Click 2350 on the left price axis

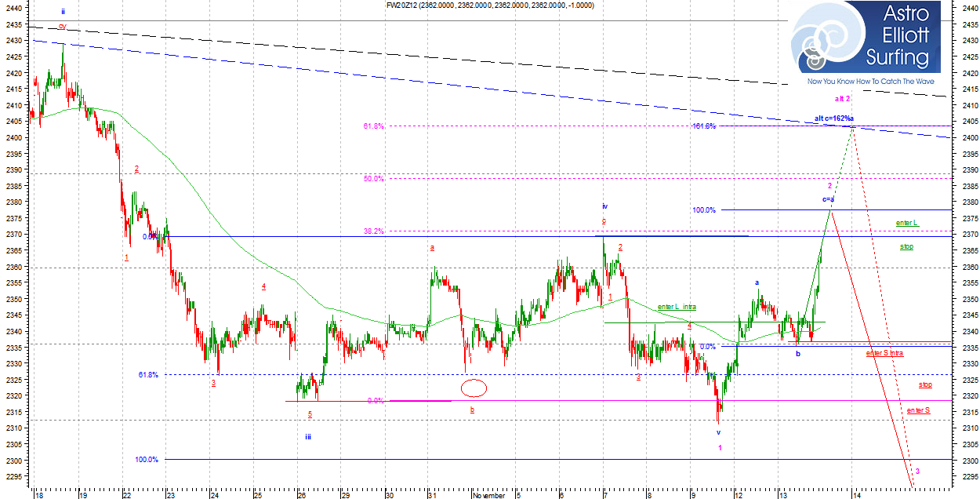[x=13, y=300]
